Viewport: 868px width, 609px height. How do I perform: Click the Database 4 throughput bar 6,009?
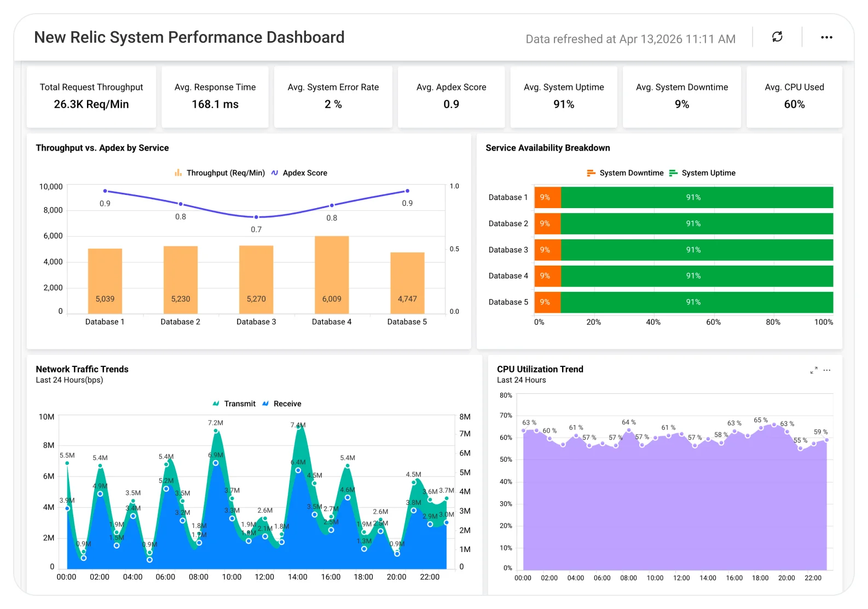(332, 275)
